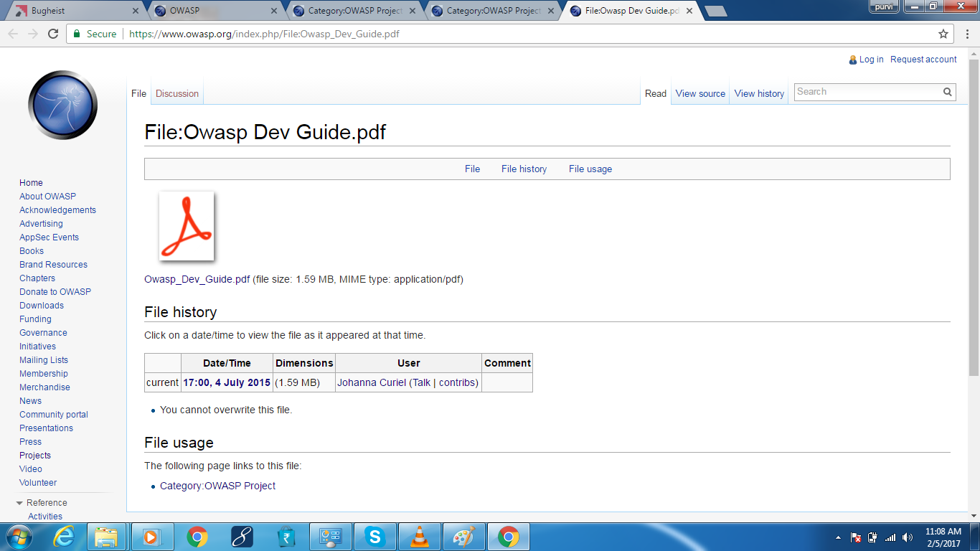This screenshot has width=980, height=551.
Task: View Johanna Curiel's contribs
Action: [x=457, y=383]
